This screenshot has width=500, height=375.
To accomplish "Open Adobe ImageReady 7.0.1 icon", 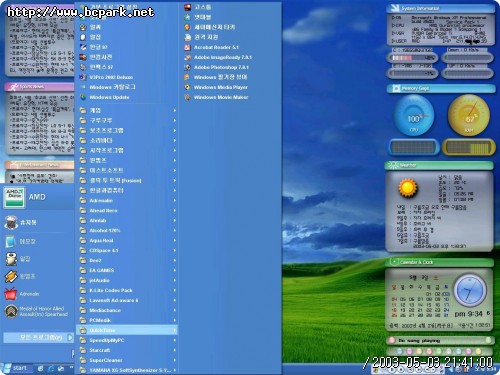I will [x=187, y=57].
